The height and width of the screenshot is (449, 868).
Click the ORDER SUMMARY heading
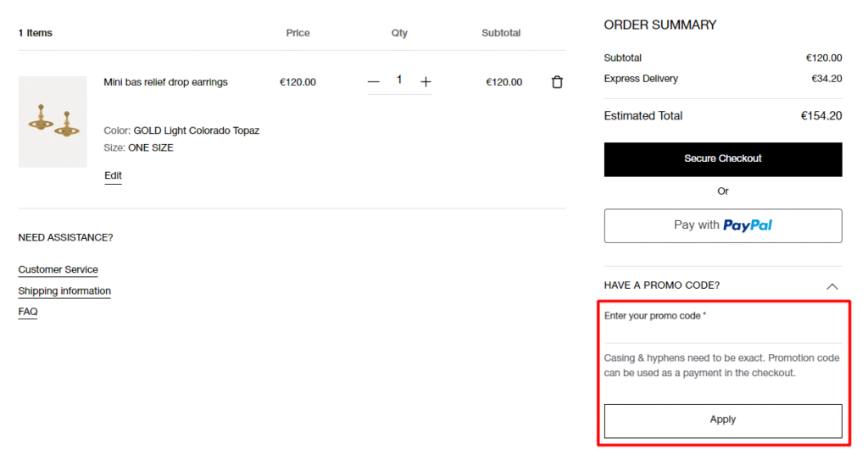point(659,25)
